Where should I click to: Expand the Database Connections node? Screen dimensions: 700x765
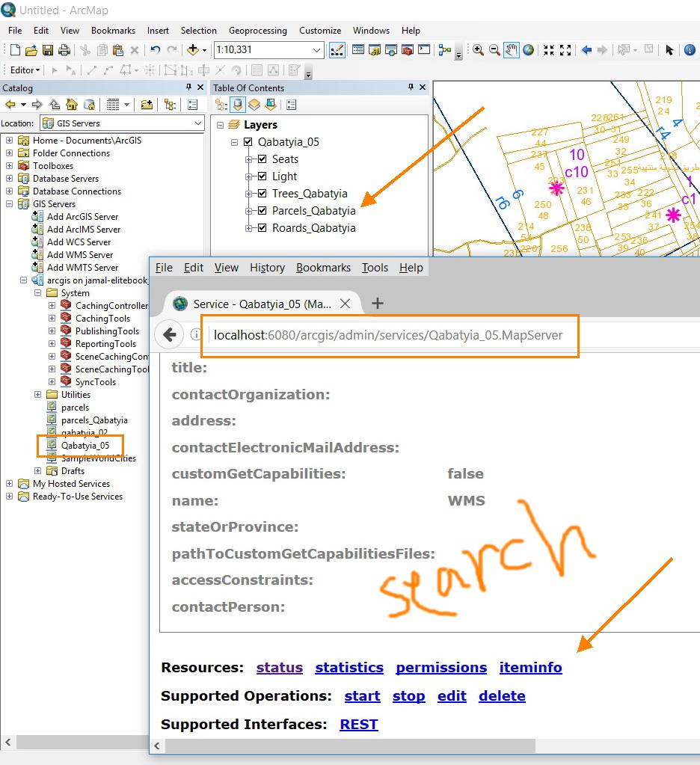pos(9,191)
